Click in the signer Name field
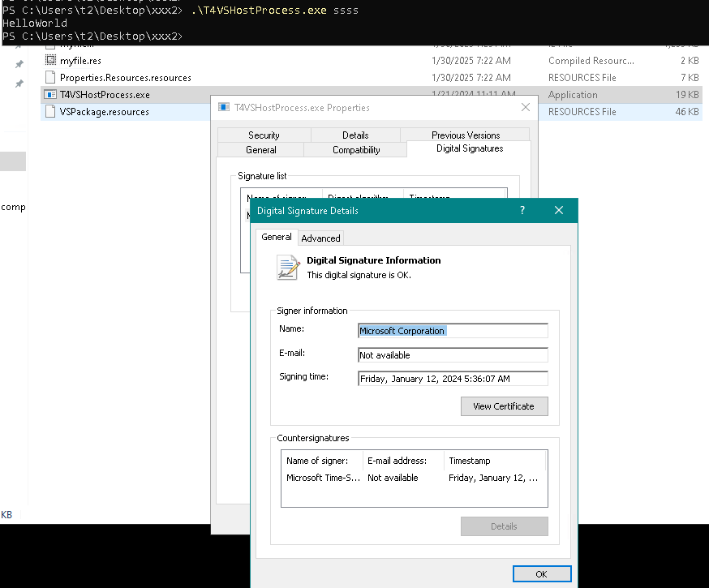This screenshot has width=709, height=588. click(453, 331)
